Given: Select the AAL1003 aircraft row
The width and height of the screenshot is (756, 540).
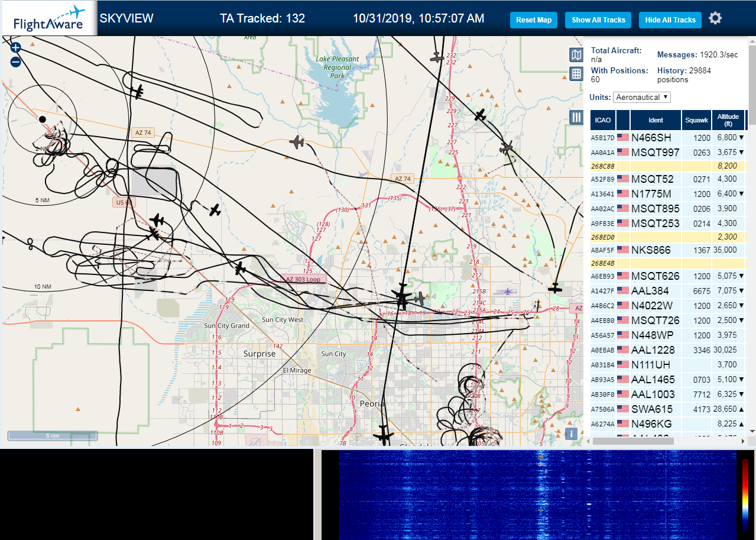Looking at the screenshot, I should point(669,394).
